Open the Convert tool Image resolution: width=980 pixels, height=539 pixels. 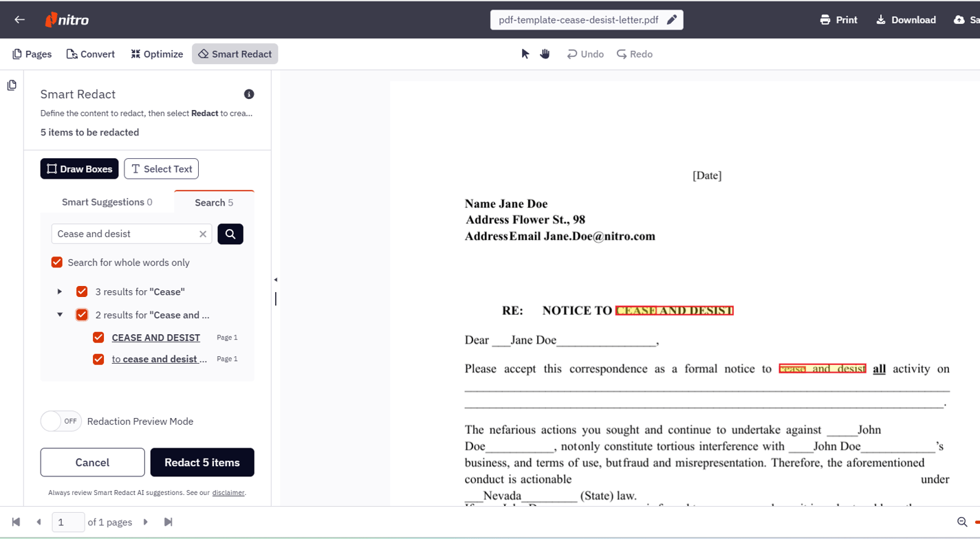(x=91, y=54)
